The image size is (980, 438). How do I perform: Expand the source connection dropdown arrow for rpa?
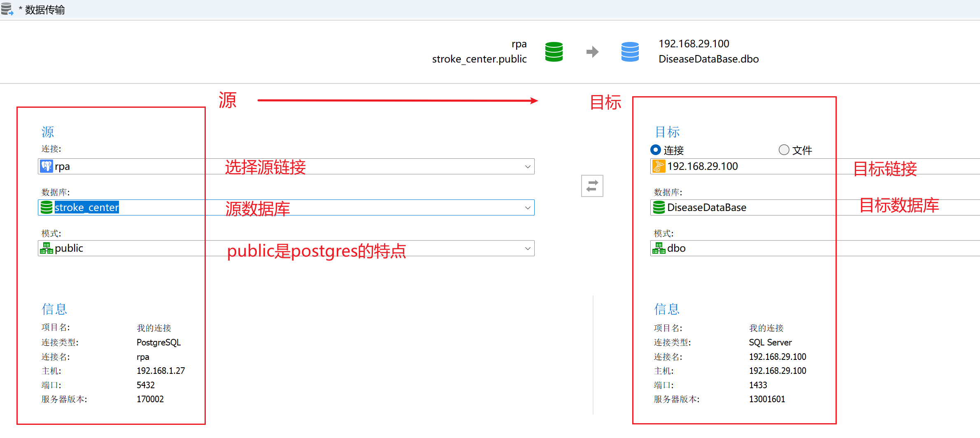pos(528,167)
